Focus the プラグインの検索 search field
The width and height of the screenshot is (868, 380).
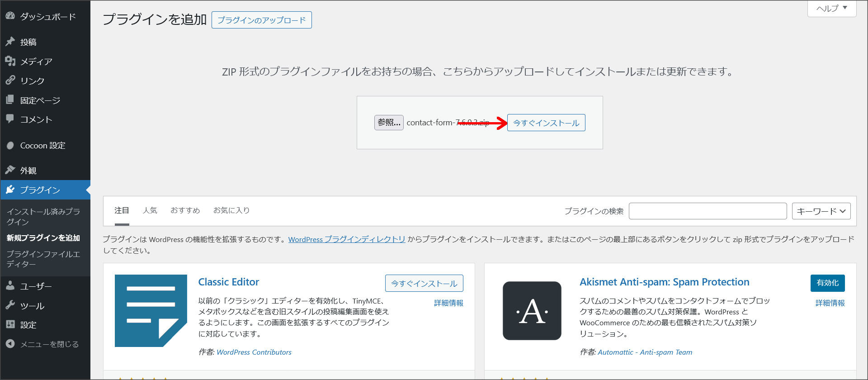[708, 211]
